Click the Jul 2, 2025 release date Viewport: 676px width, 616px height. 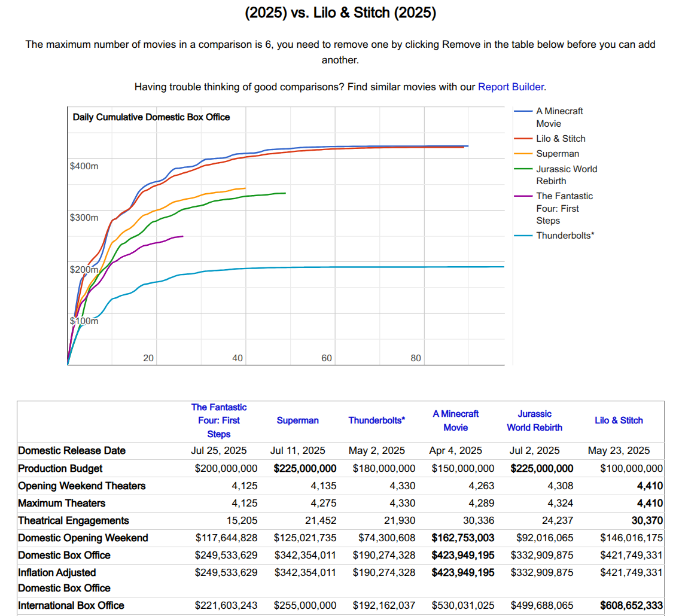[x=535, y=451]
